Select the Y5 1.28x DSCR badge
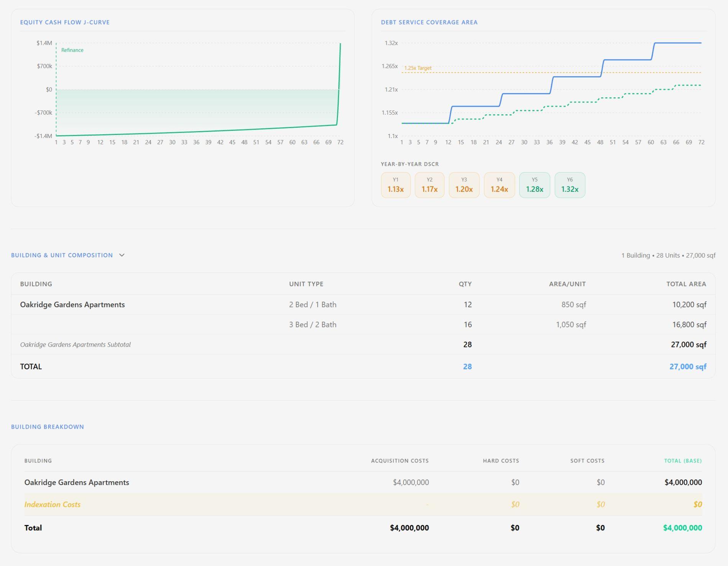 tap(535, 185)
